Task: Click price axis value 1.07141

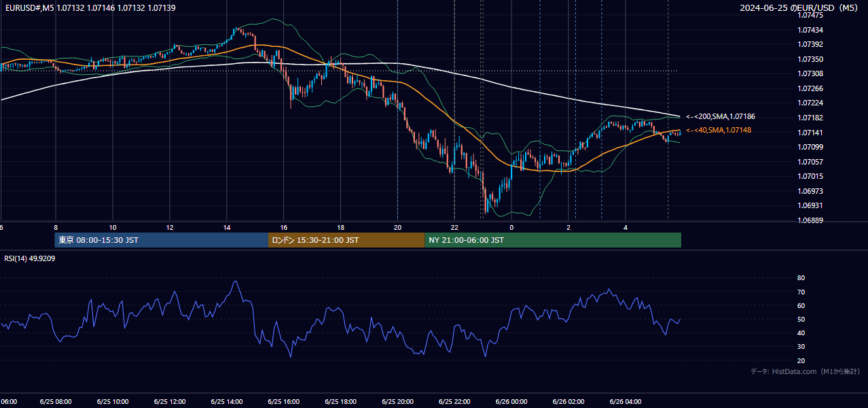Action: [x=811, y=133]
